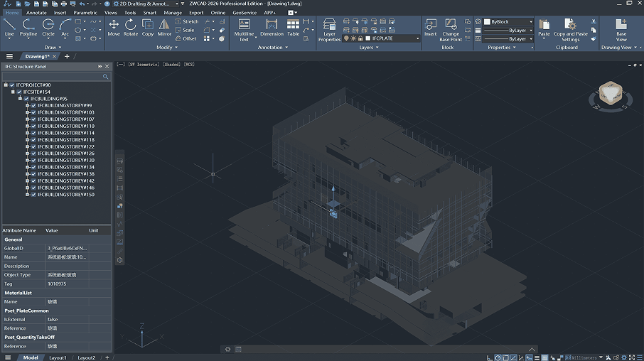Open the Layout1 tab
The width and height of the screenshot is (644, 361).
[58, 357]
